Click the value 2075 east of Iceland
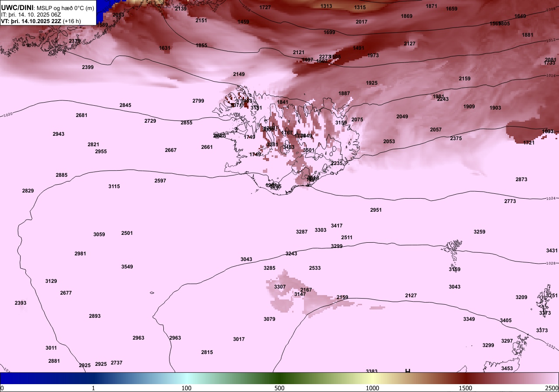This screenshot has height=392, width=559. 357,120
